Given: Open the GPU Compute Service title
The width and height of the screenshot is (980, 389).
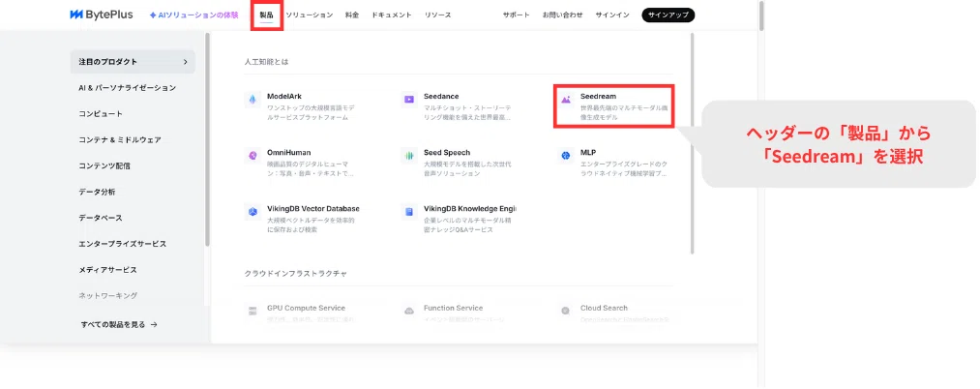Looking at the screenshot, I should click(307, 309).
